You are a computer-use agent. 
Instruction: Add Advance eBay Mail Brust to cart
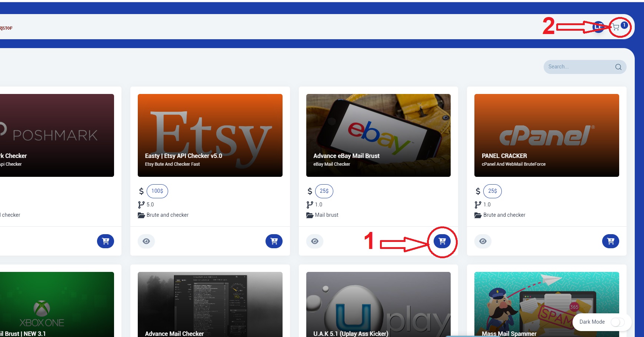pos(442,241)
